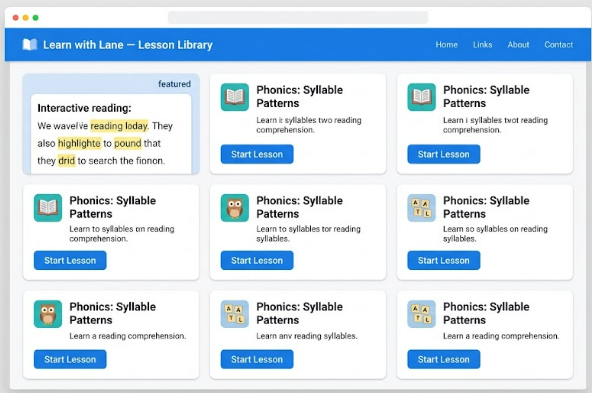Click the title above 'Learn to syllables tor reading'
592x393 pixels.
(299, 207)
